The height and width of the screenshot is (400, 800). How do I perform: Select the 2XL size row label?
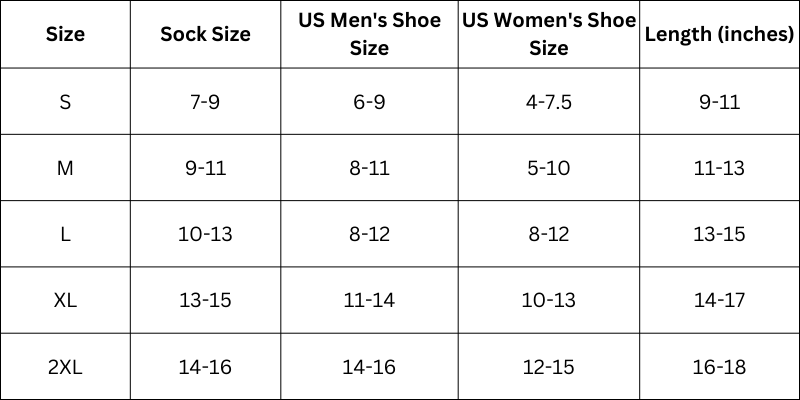click(x=65, y=367)
